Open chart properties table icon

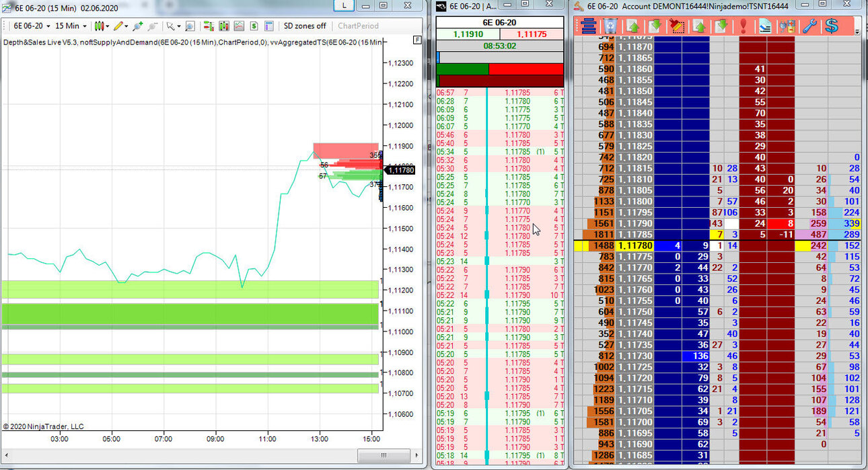pos(268,26)
